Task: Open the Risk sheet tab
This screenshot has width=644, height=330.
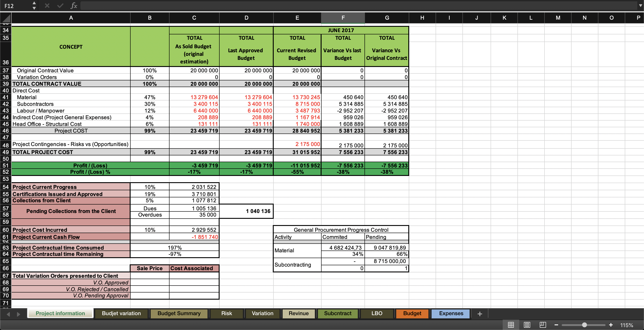Action: (227, 313)
